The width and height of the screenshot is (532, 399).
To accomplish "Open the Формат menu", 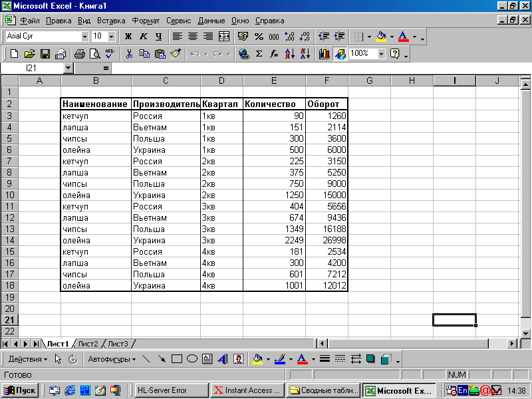I will click(146, 21).
